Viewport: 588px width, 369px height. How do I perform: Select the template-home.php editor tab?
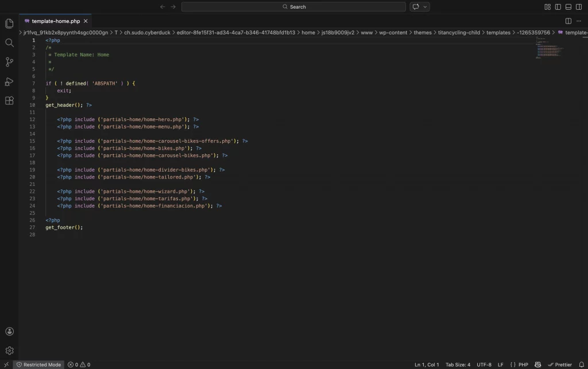click(x=55, y=20)
